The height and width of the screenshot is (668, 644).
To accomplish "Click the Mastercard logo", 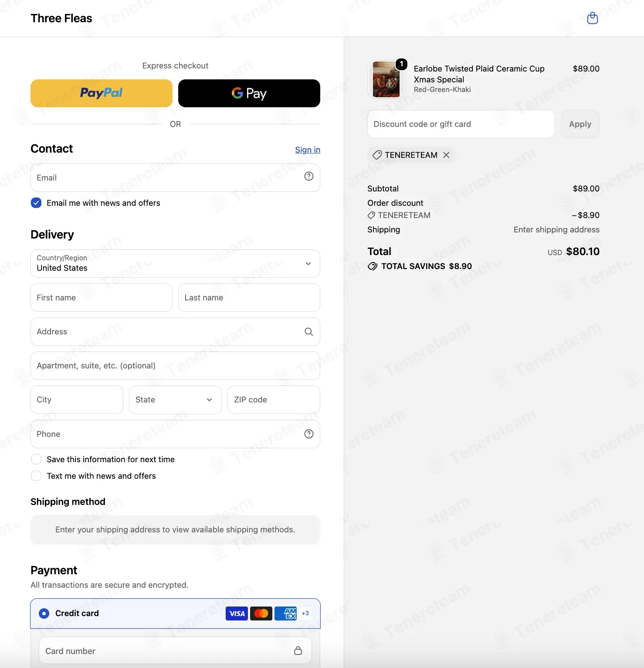I will click(261, 613).
